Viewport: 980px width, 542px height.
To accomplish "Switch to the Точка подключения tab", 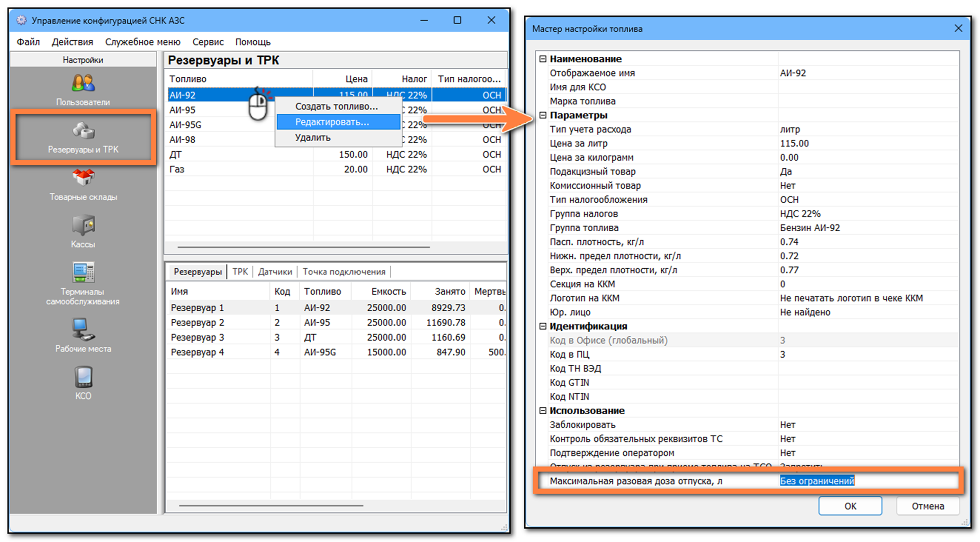I will pyautogui.click(x=344, y=271).
